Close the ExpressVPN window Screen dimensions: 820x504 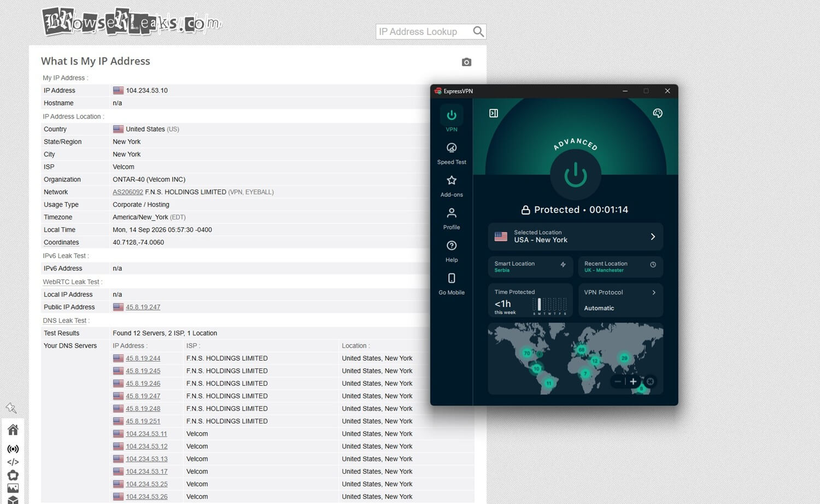tap(667, 91)
